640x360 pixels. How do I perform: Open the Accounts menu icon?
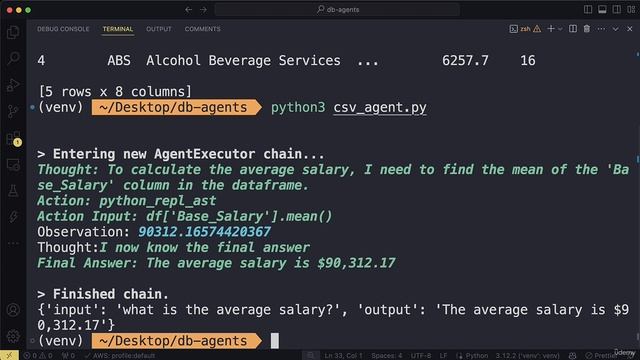[13, 310]
